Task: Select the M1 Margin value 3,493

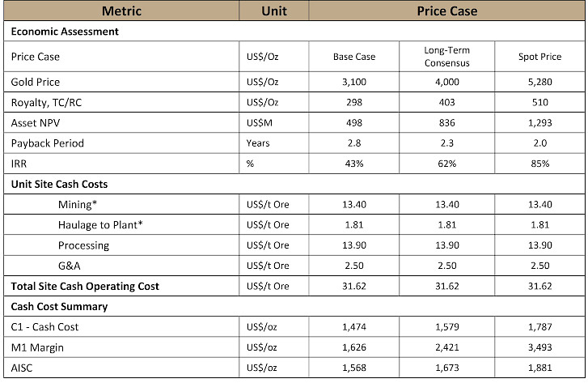Action: [x=539, y=347]
